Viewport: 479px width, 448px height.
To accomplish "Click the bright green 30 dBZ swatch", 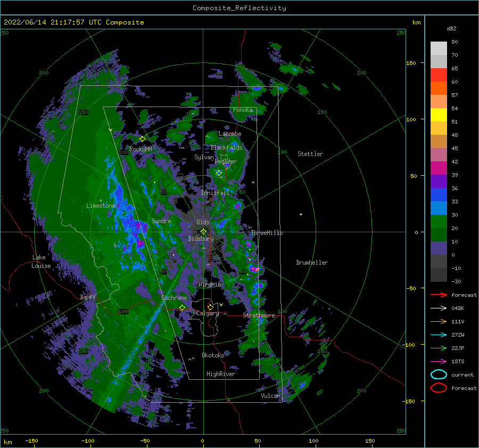I will pos(439,221).
